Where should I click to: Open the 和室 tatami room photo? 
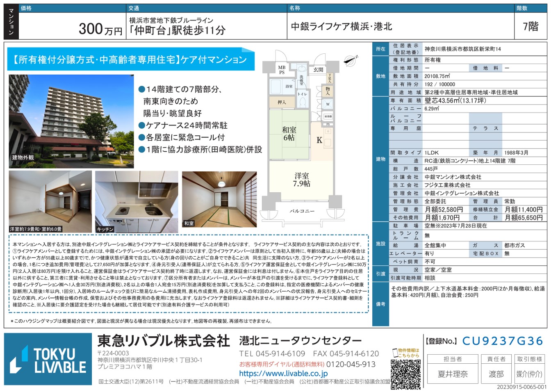pos(219,199)
